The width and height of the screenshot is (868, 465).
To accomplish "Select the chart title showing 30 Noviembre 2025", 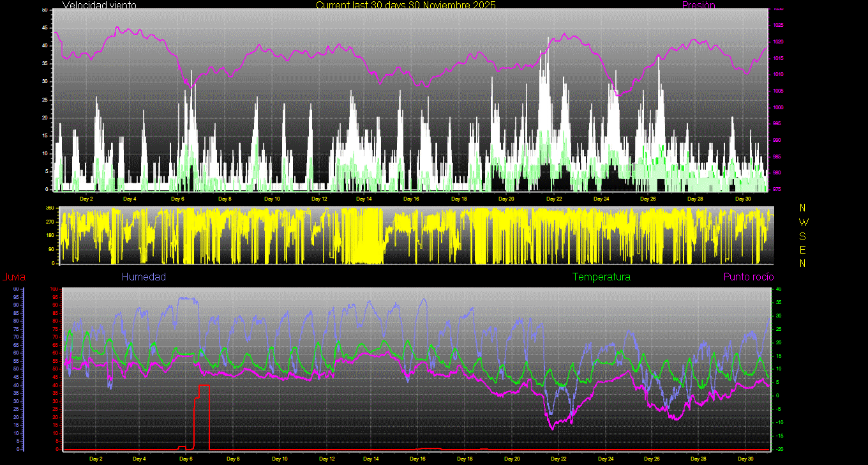I will point(405,5).
